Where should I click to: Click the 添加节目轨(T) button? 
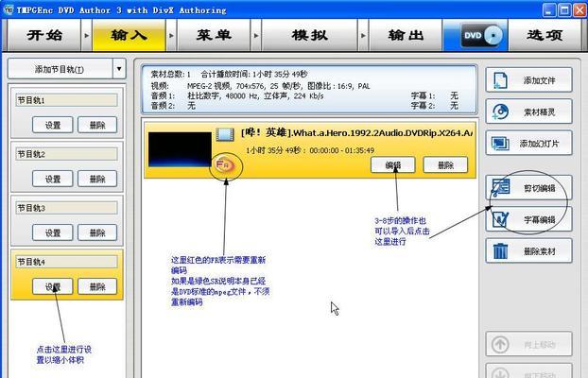click(60, 69)
